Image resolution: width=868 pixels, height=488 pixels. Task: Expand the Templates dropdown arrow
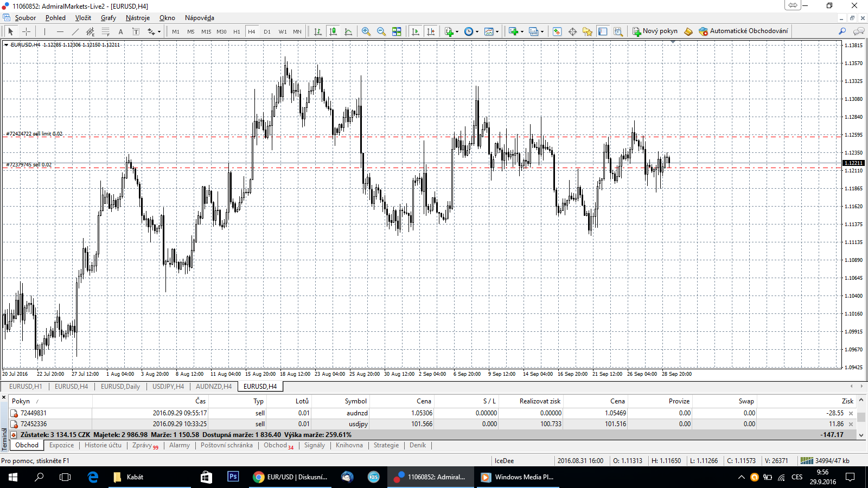coord(497,32)
